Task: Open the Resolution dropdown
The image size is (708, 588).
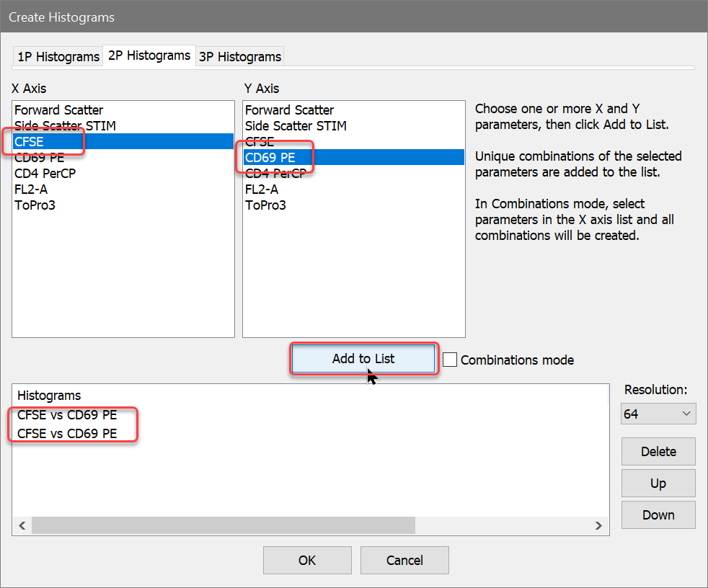Action: (658, 414)
